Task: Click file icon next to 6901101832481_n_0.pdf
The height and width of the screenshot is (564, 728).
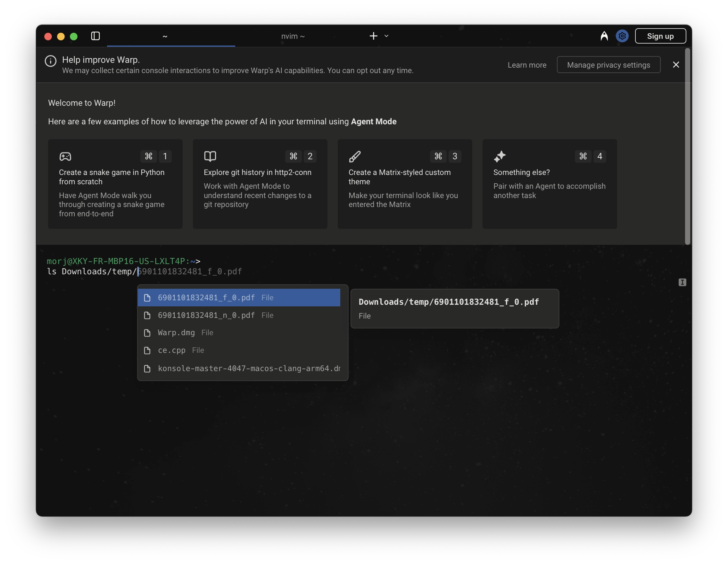Action: pos(147,315)
